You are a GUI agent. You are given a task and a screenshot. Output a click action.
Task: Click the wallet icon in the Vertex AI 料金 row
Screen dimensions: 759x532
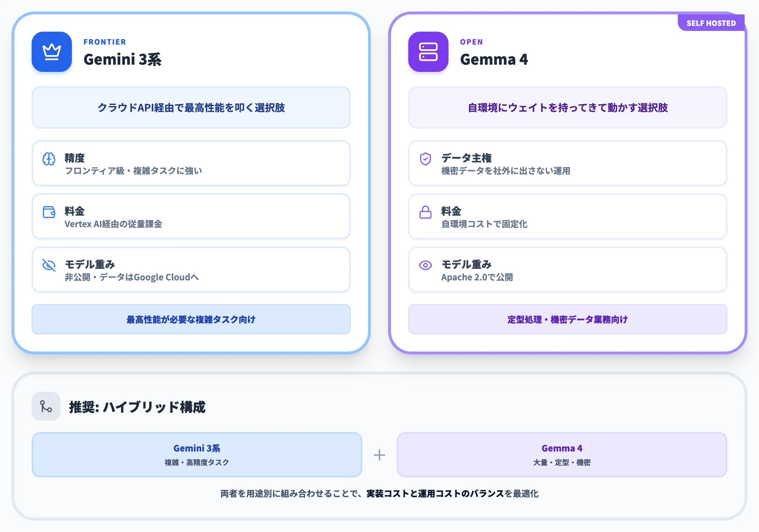point(49,212)
